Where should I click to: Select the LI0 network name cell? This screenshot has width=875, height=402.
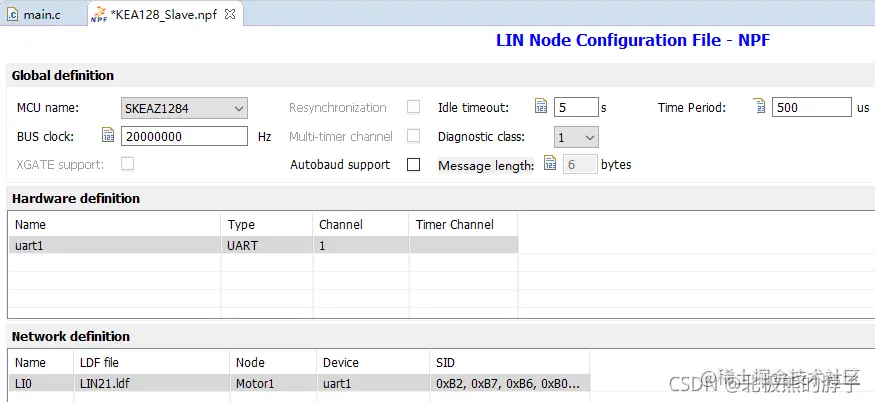coord(41,383)
